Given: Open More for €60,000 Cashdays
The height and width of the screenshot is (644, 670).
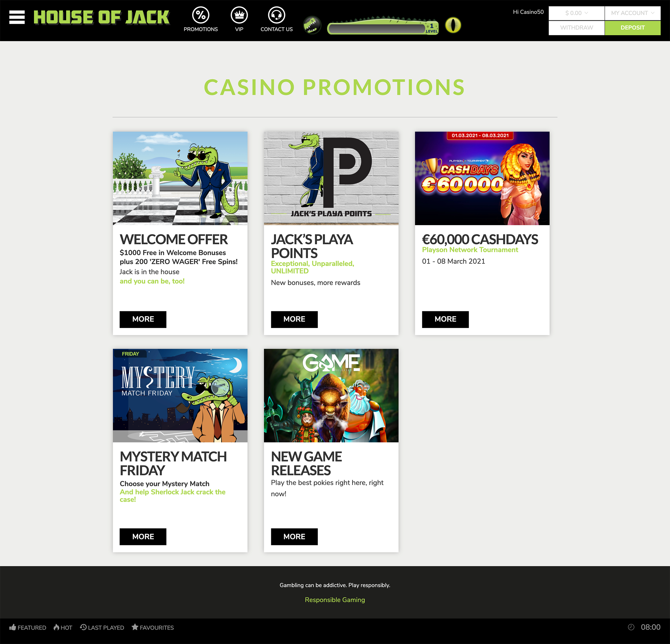Looking at the screenshot, I should coord(445,319).
